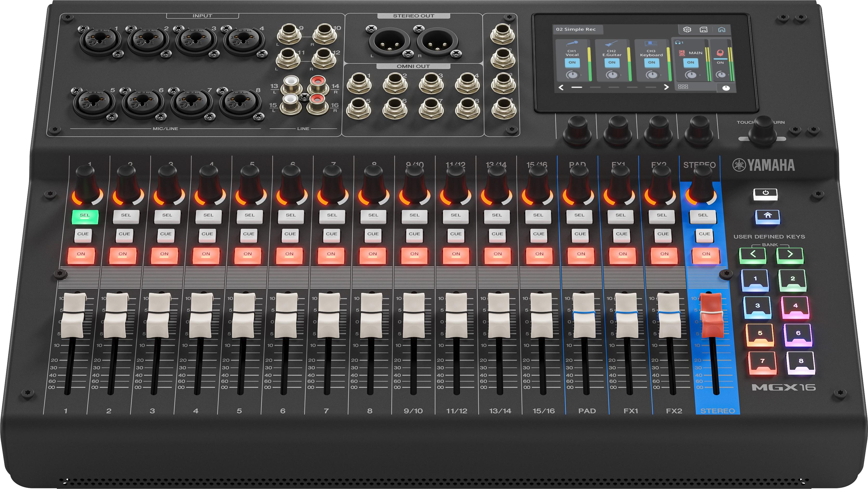Tap the gain knob under CH3 Keyboard
This screenshot has height=489, width=868.
(x=653, y=75)
